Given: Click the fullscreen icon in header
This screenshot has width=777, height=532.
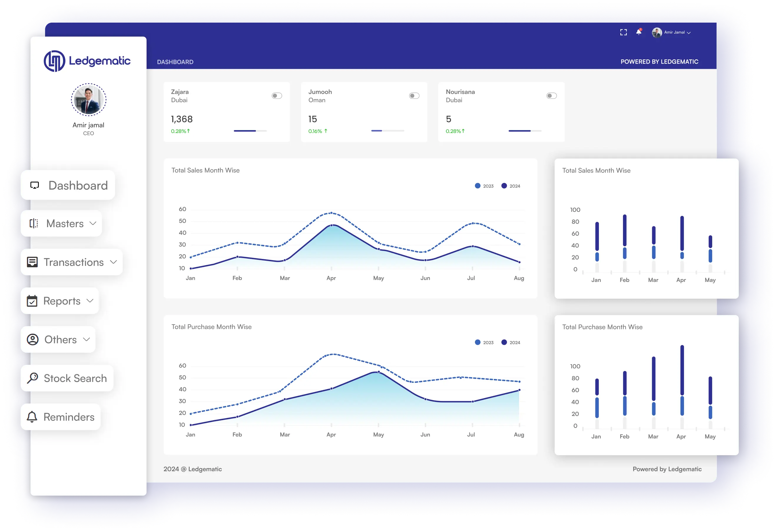Looking at the screenshot, I should click(623, 32).
